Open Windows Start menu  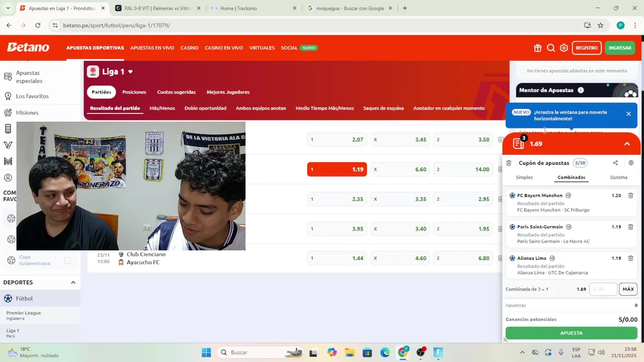point(206,352)
